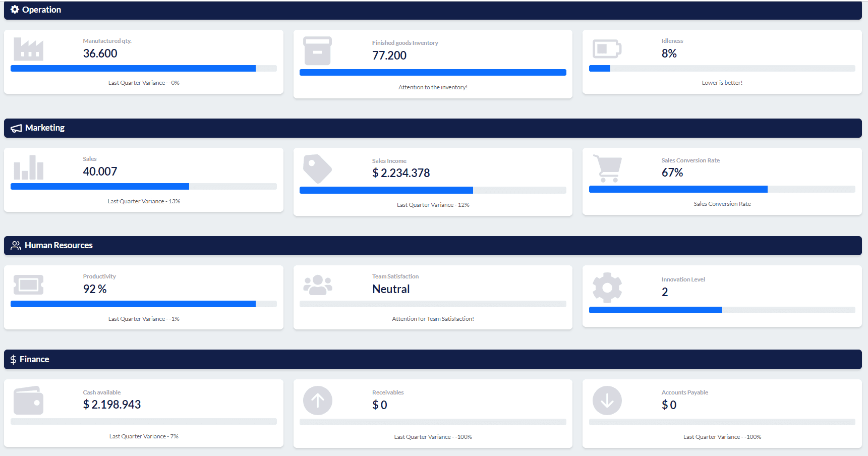This screenshot has width=868, height=456.
Task: Select the price tag icon for Sales Income
Action: [x=318, y=169]
